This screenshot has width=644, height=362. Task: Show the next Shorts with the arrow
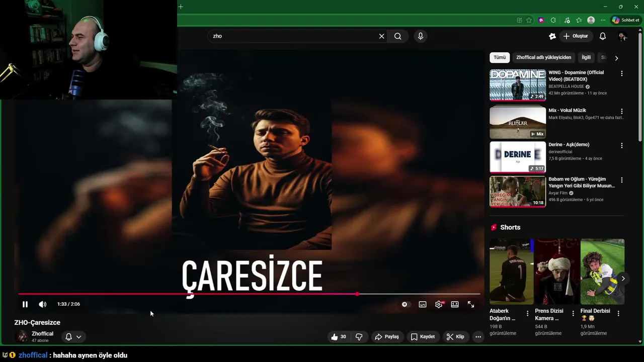(x=623, y=279)
